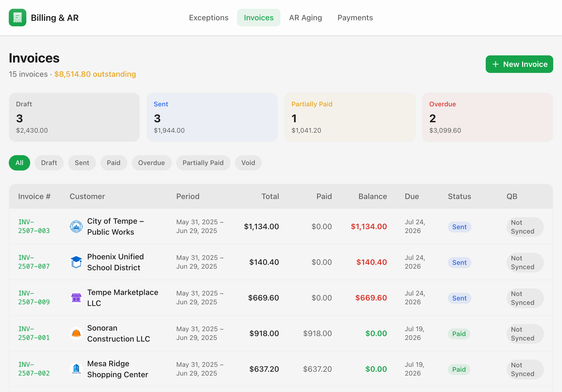
Task: Click the $918.00 paid amount
Action: coord(317,333)
